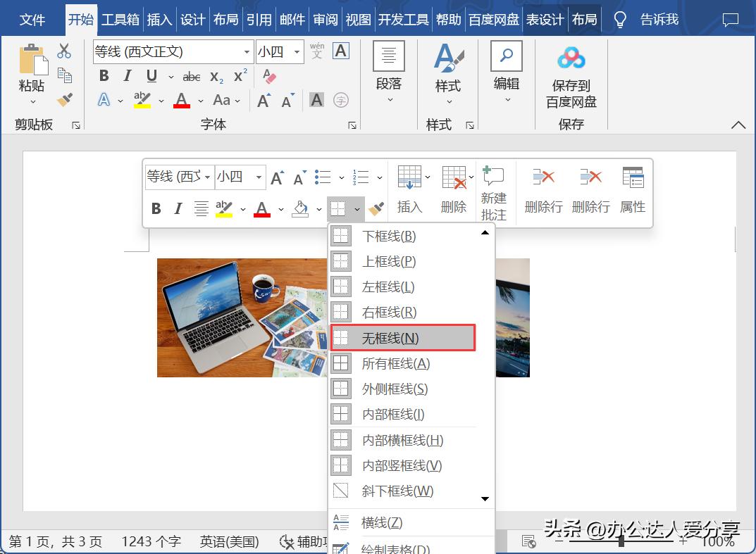The width and height of the screenshot is (756, 554).
Task: Toggle underline formatting in the ribbon
Action: (150, 75)
